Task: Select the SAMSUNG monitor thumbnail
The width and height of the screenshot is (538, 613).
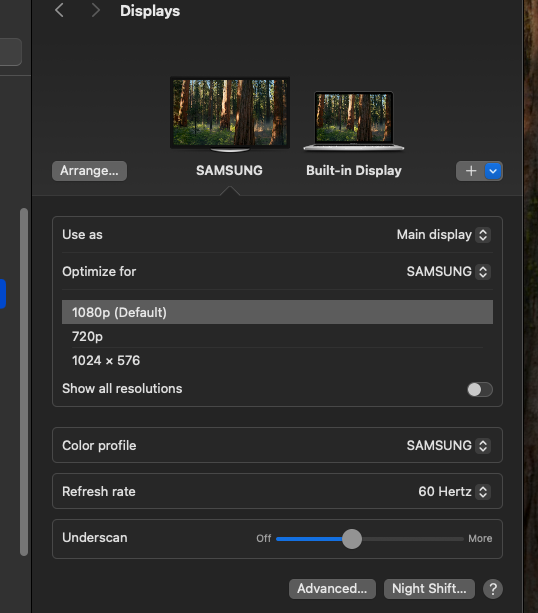Action: click(230, 114)
